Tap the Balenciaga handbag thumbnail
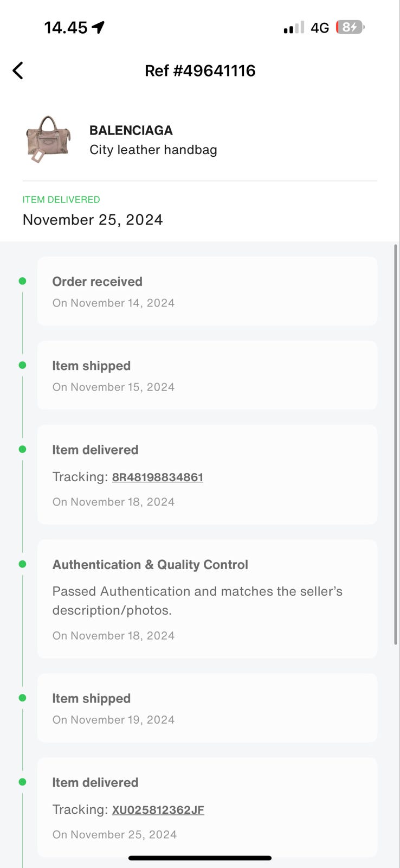Screen dimensions: 400x868 pyautogui.click(x=48, y=139)
